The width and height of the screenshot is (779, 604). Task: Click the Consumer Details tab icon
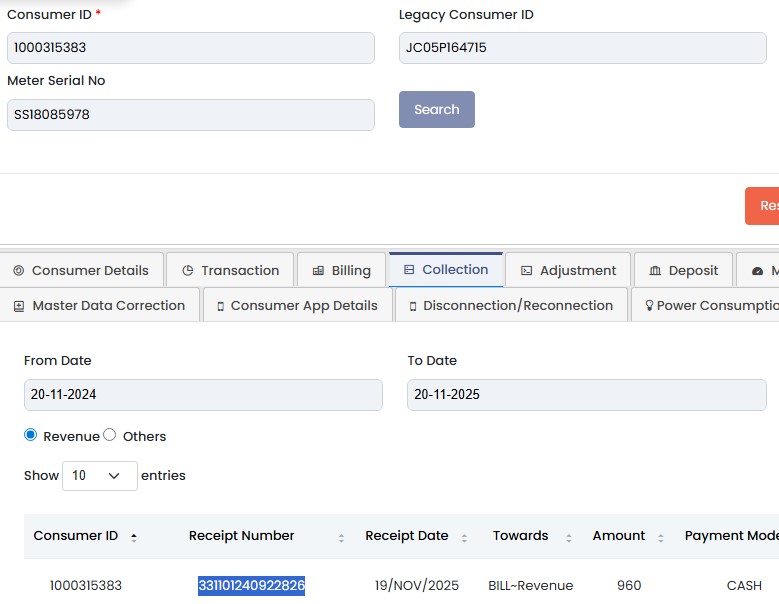tap(18, 270)
